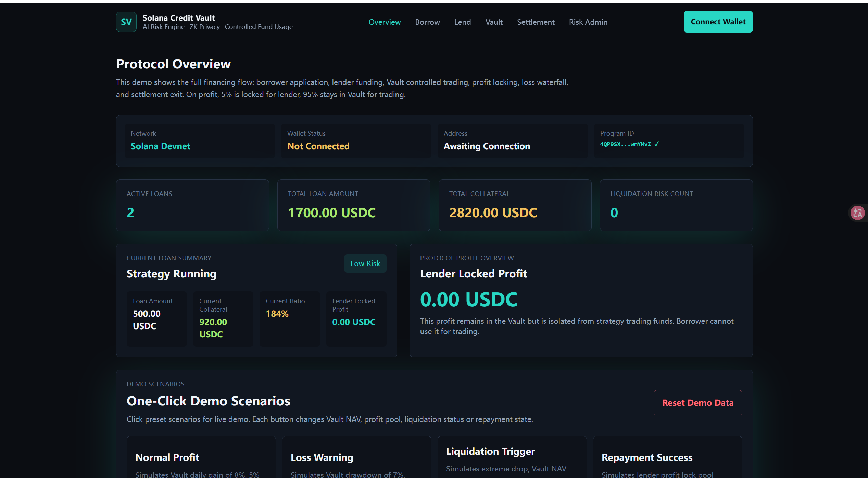Screen dimensions: 868x478
Task: Click the One-Click Demo Scenarios heading
Action: tap(208, 401)
